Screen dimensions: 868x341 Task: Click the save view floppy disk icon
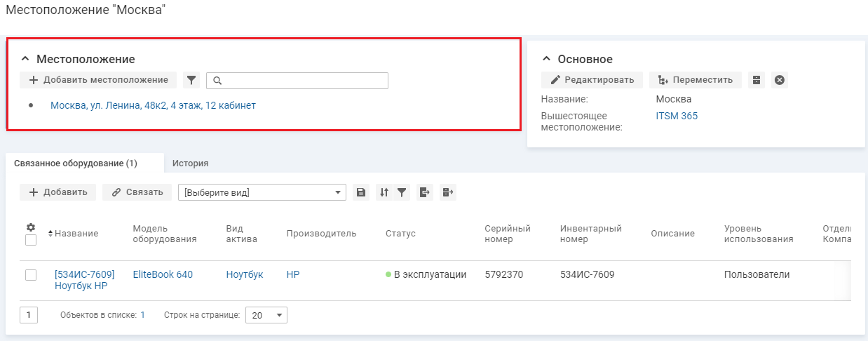(x=361, y=192)
